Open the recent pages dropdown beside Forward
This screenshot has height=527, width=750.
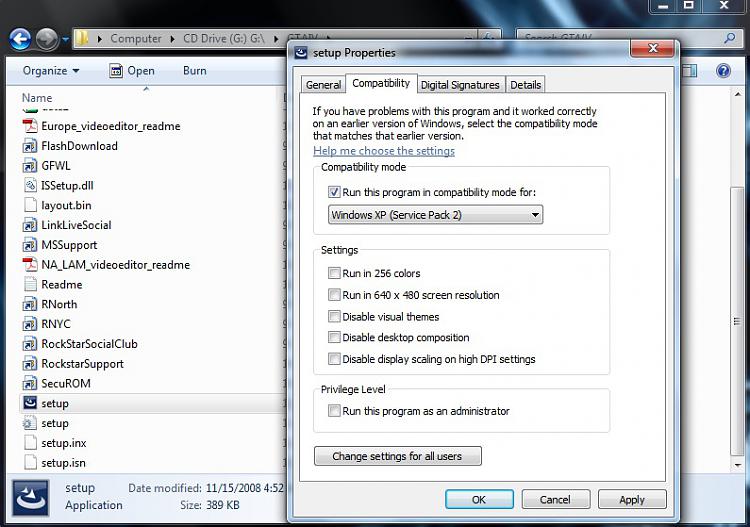pos(66,39)
